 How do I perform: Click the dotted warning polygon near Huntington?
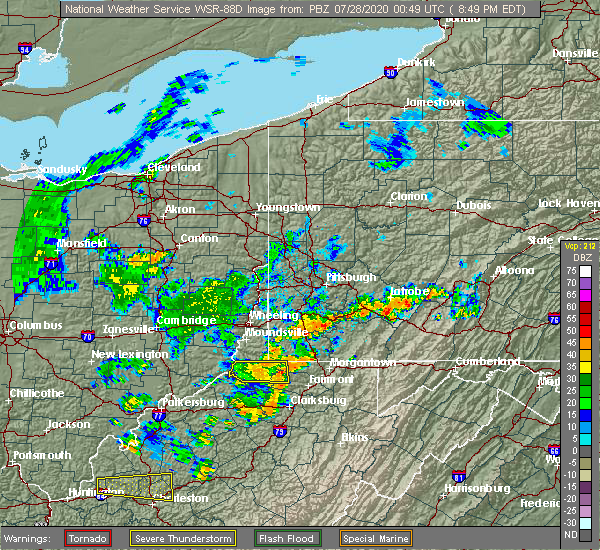tap(135, 486)
